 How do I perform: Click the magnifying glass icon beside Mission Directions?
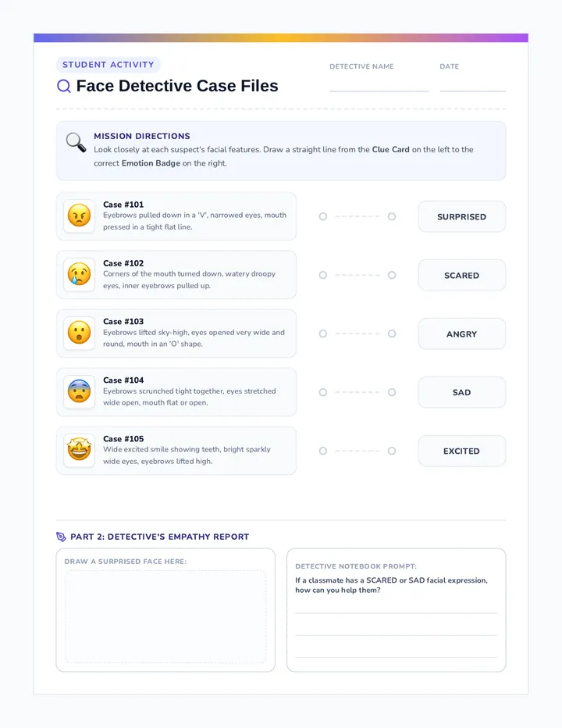point(76,142)
